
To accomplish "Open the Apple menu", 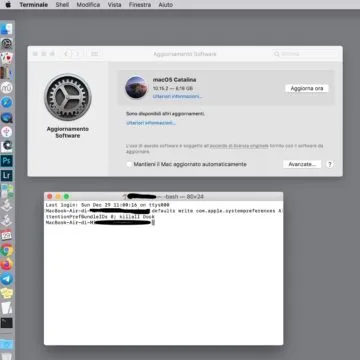I will (8, 5).
